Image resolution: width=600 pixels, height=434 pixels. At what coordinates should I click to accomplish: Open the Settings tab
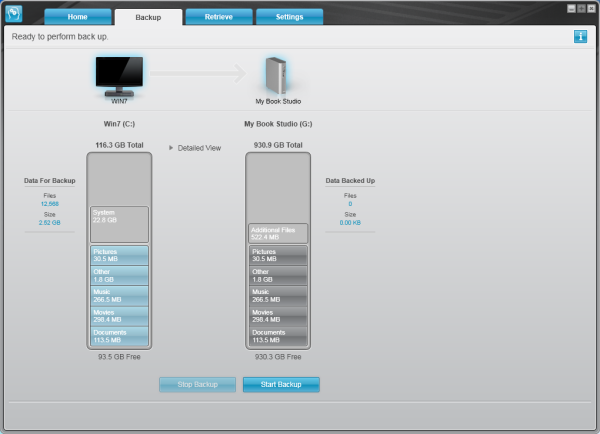pos(289,17)
